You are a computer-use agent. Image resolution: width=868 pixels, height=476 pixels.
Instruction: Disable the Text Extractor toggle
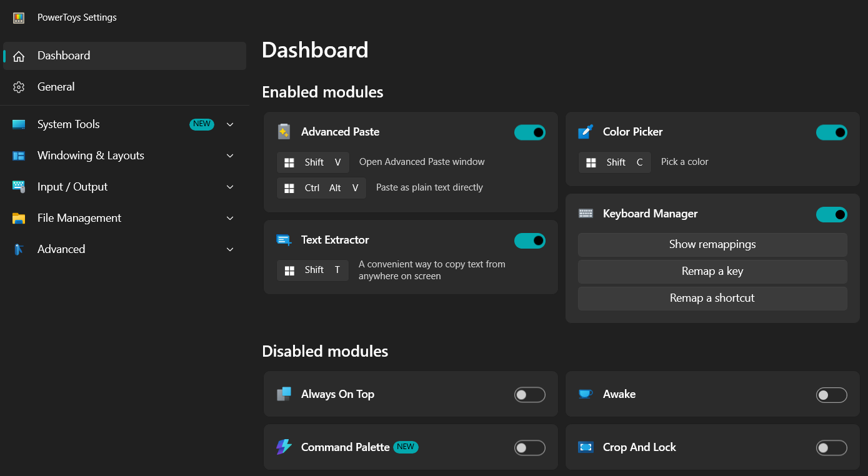530,240
